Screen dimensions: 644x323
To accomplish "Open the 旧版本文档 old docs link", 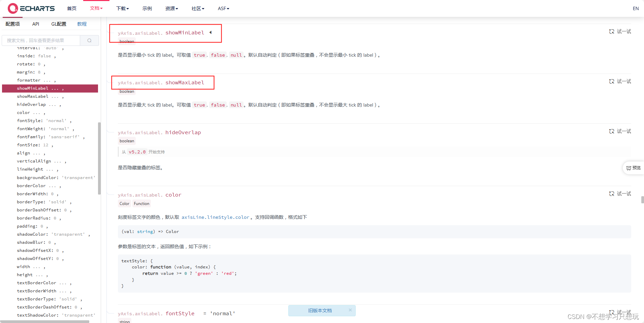I will tap(320, 311).
